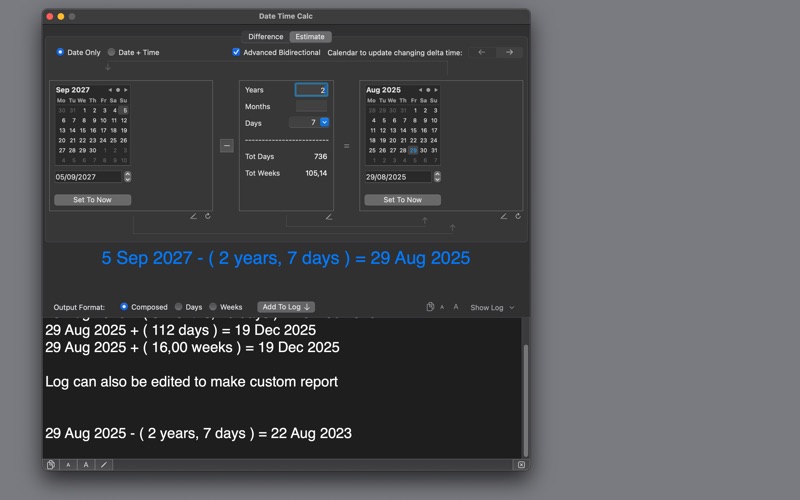Viewport: 800px width, 500px height.
Task: Click stepper on 05/09/2027 date field
Action: click(x=128, y=177)
